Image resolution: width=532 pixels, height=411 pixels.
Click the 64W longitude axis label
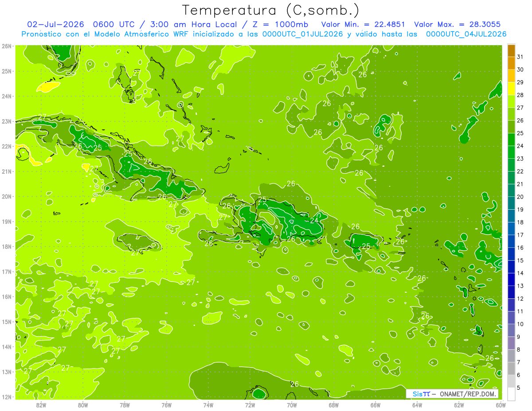pos(417,405)
